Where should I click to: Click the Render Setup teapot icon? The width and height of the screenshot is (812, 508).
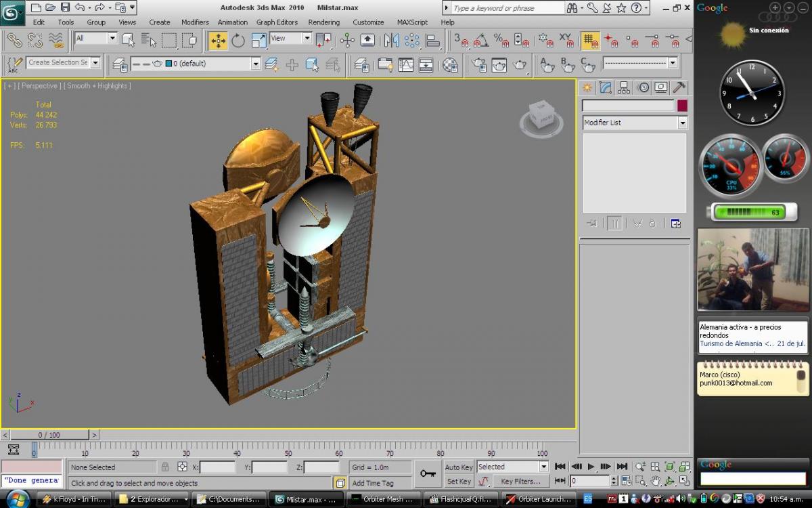(479, 65)
